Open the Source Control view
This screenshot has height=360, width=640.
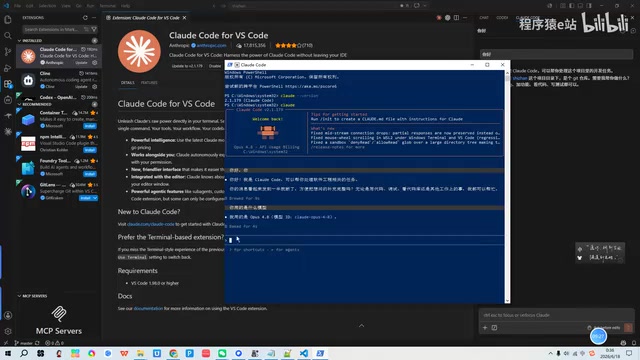coord(8,52)
